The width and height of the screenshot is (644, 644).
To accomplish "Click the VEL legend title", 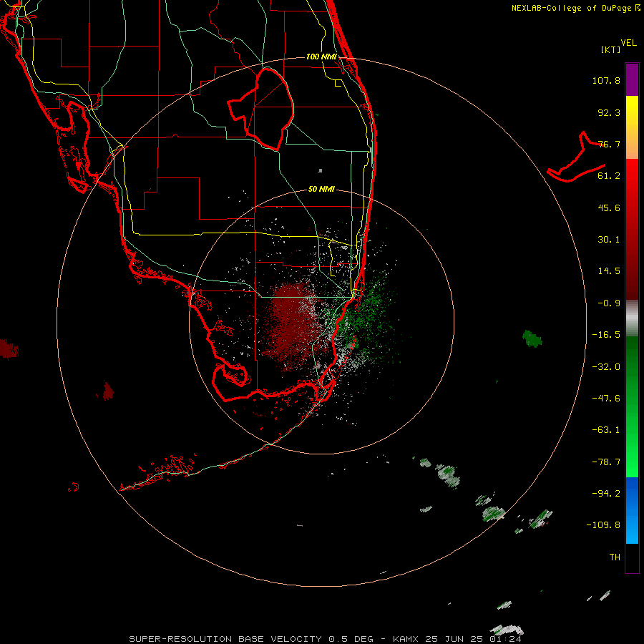I will pyautogui.click(x=628, y=43).
